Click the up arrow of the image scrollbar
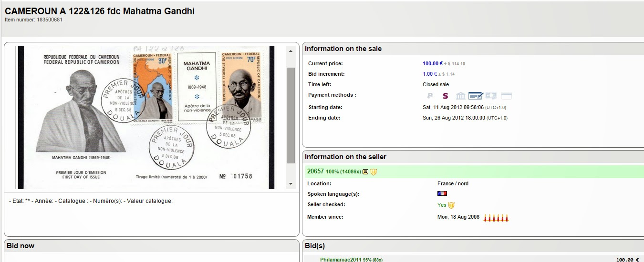The image size is (644, 262). pos(291,50)
